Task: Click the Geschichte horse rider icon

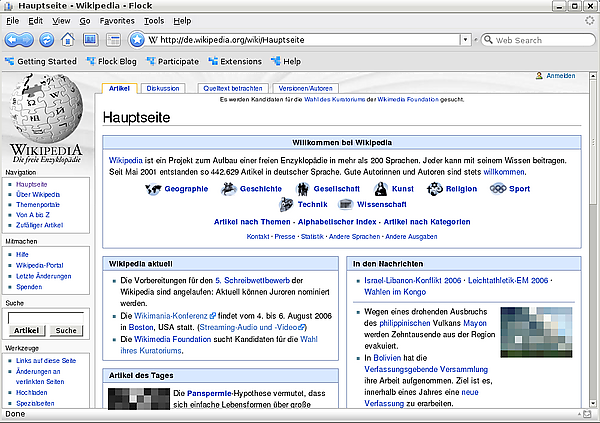Action: coord(229,188)
